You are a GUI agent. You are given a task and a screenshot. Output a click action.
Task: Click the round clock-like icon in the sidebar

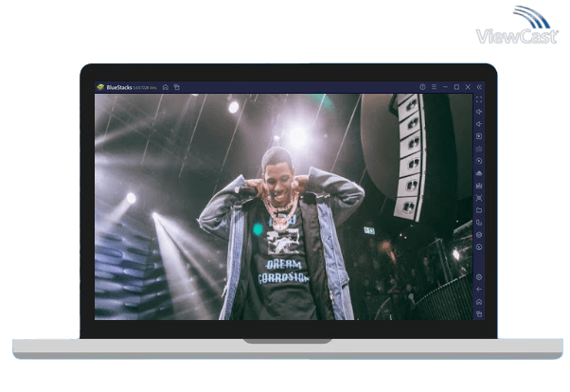(x=479, y=247)
